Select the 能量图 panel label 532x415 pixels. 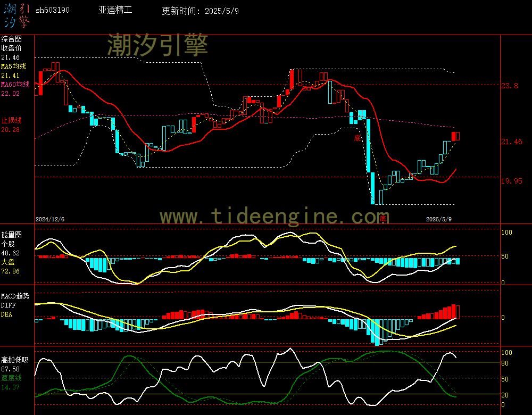12,235
